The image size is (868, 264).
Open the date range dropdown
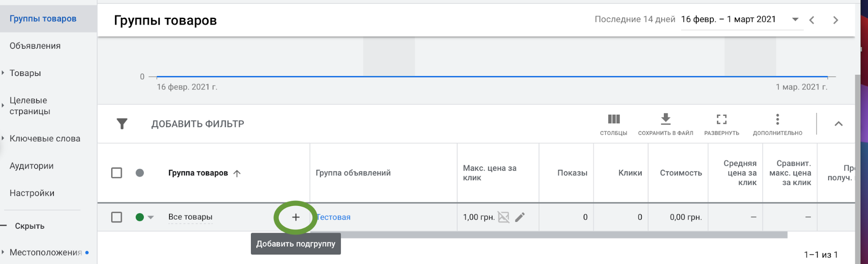tap(795, 20)
